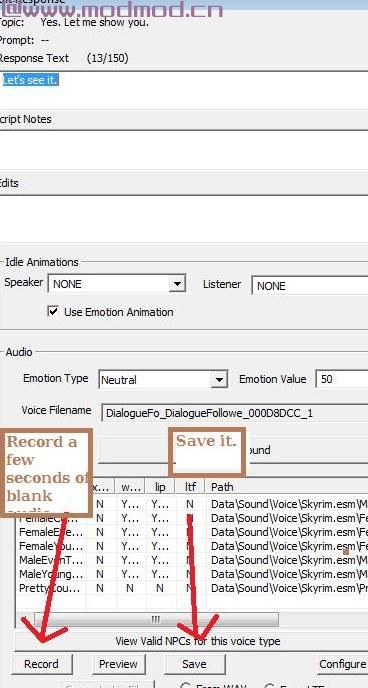The height and width of the screenshot is (688, 368).
Task: Expand the Emotion Type dropdown showing Neutral
Action: point(163,380)
